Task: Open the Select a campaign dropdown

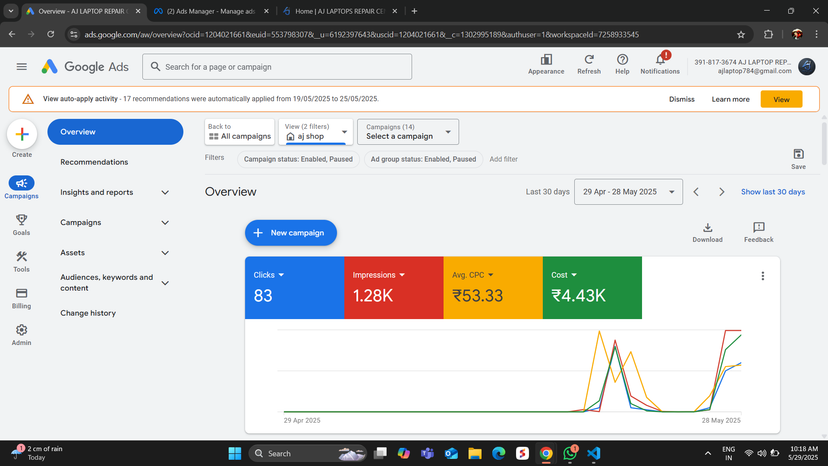Action: 408,132
